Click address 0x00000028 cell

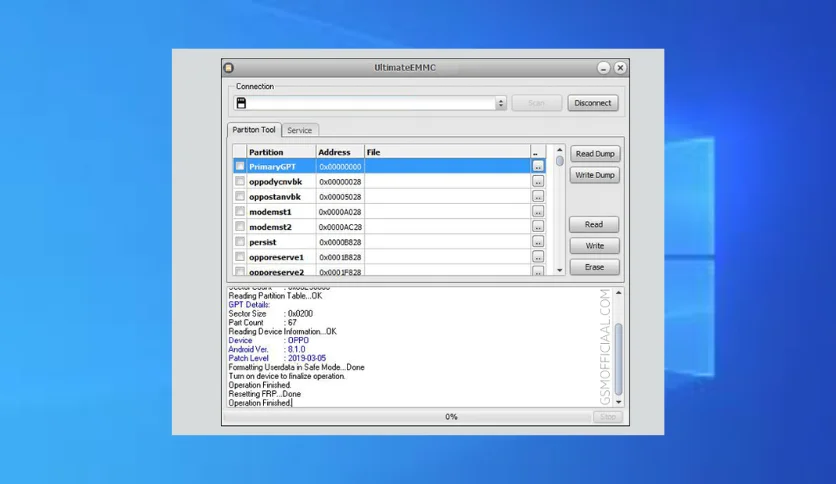340,182
